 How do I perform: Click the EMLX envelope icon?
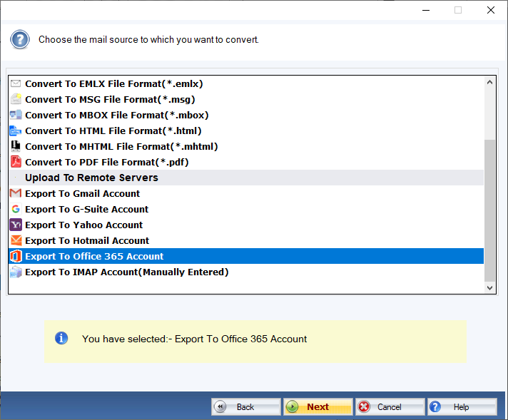pos(16,84)
